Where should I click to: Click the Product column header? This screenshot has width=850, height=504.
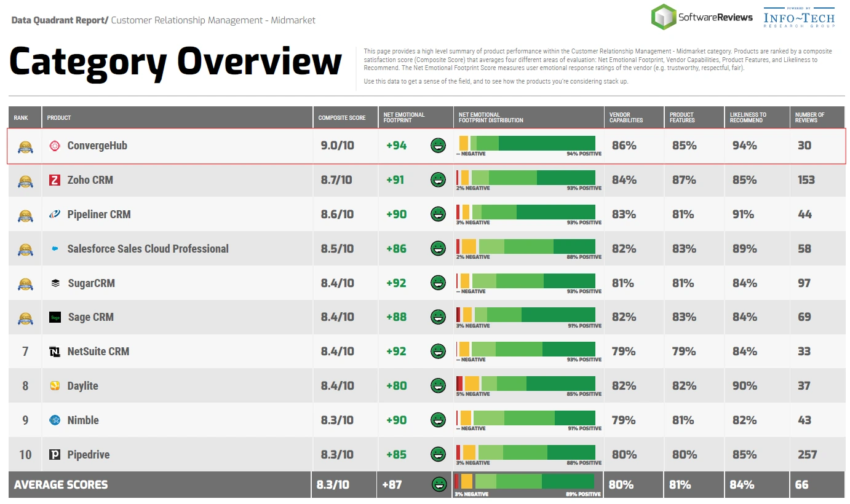click(178, 117)
